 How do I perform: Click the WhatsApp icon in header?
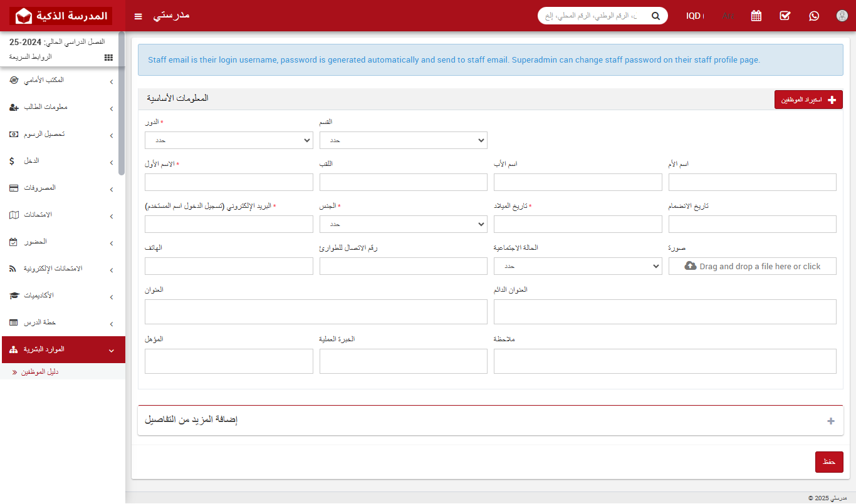pyautogui.click(x=814, y=16)
